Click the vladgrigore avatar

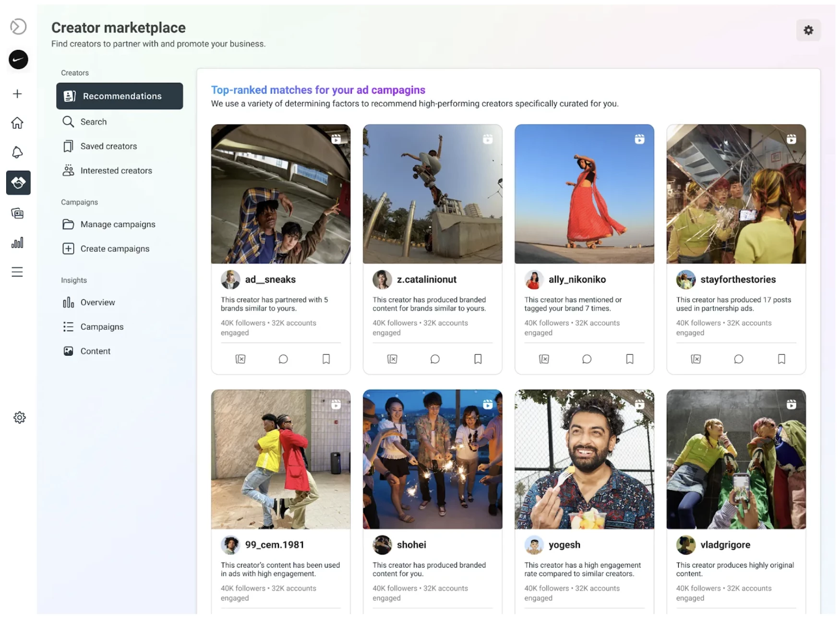(685, 545)
